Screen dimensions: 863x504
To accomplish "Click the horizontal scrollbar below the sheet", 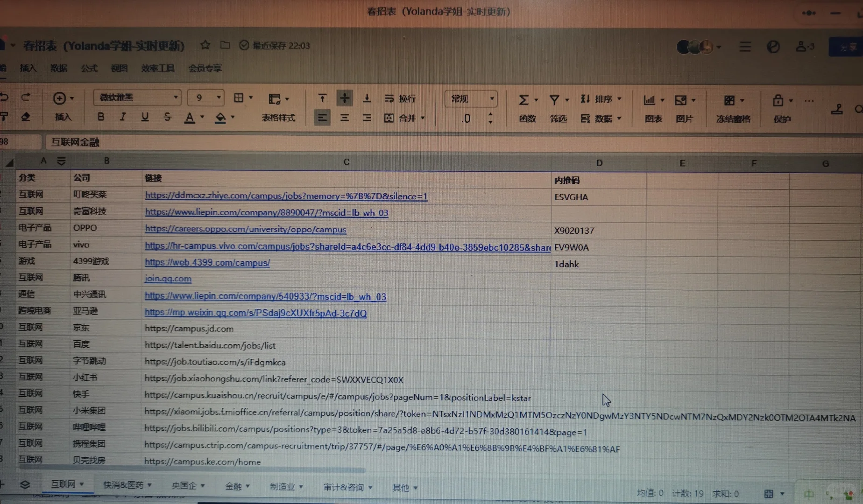I will [x=191, y=470].
